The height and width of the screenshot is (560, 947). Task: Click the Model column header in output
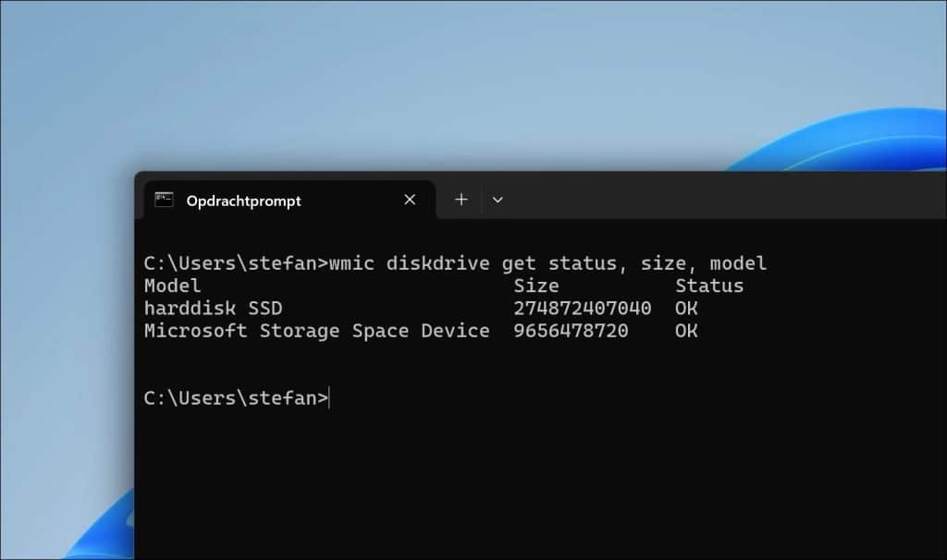[x=172, y=286]
